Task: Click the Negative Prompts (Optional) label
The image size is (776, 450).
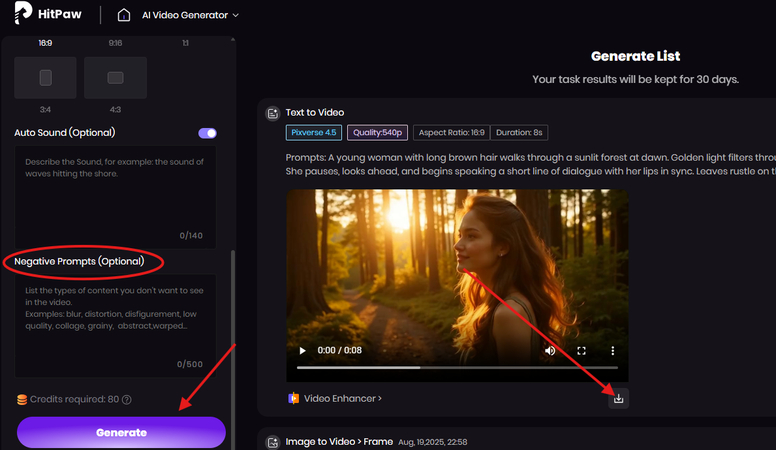Action: pos(79,261)
